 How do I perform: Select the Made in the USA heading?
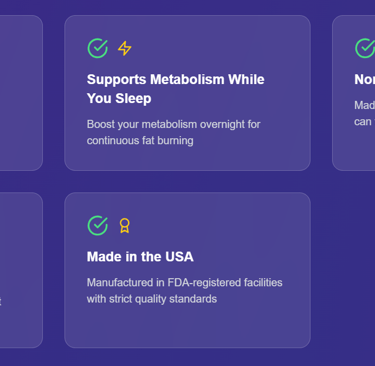click(140, 257)
